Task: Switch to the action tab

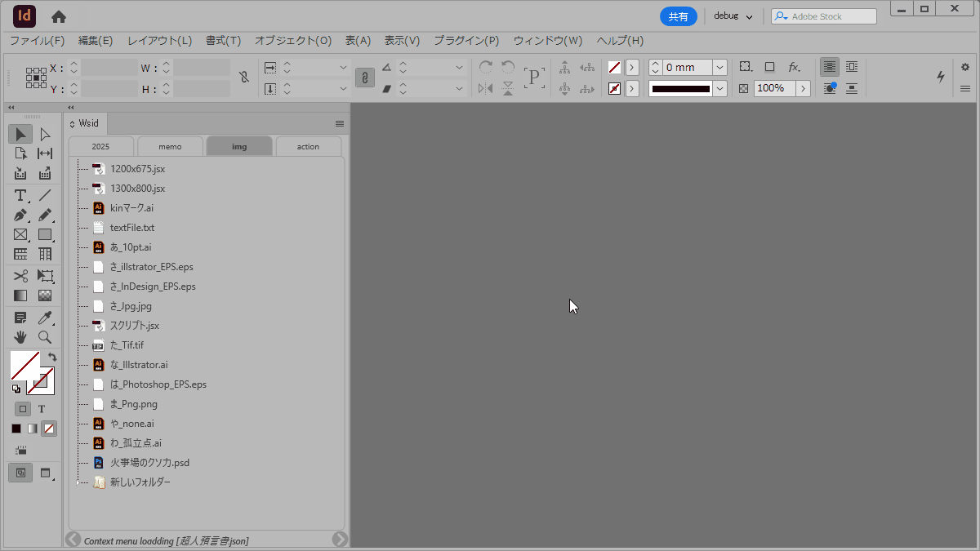Action: [x=308, y=147]
